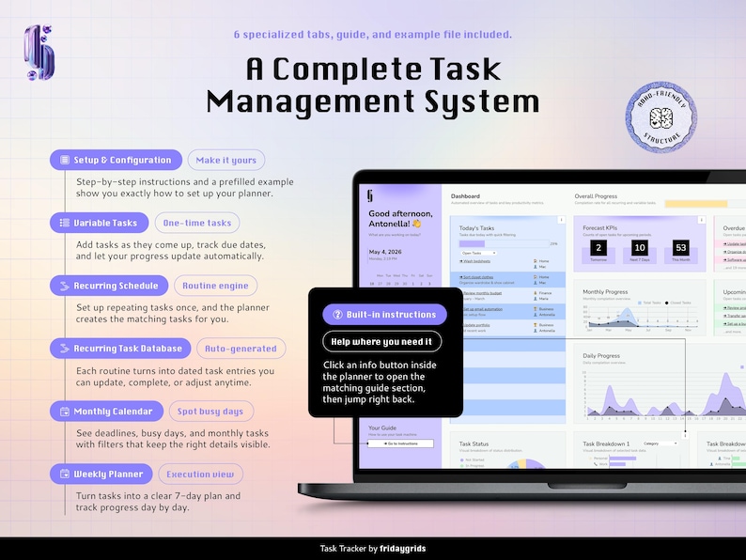The width and height of the screenshot is (746, 560).
Task: Open the Sort closet clothes task link
Action: 476,277
